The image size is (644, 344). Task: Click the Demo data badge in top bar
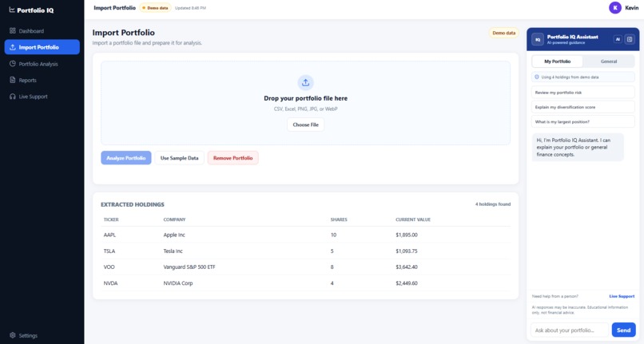click(155, 8)
